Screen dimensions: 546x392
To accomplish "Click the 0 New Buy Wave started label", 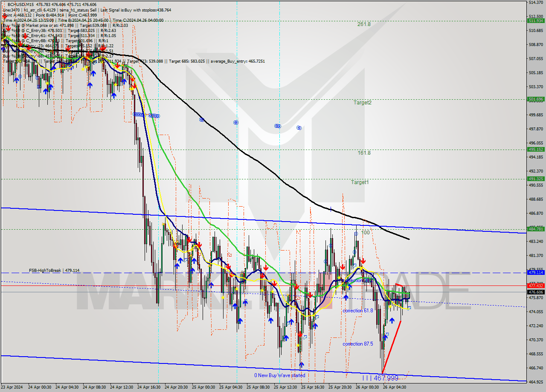I will pos(280,375).
